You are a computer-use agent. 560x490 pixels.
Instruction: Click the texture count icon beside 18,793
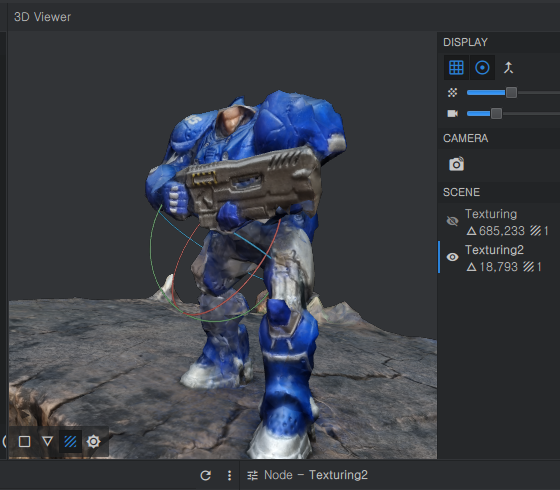pos(528,266)
